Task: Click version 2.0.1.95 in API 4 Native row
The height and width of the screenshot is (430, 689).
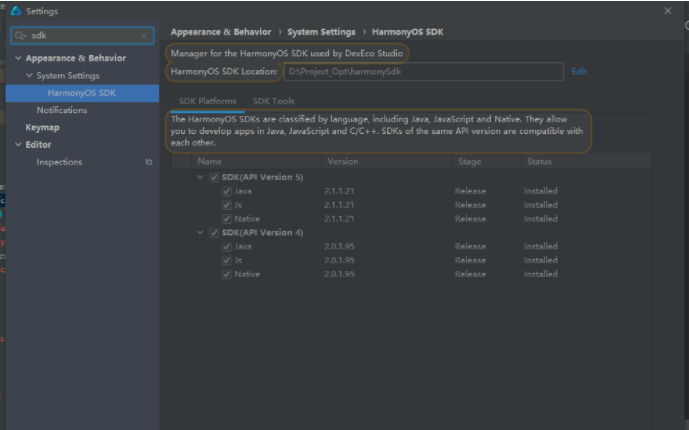Action: click(339, 274)
